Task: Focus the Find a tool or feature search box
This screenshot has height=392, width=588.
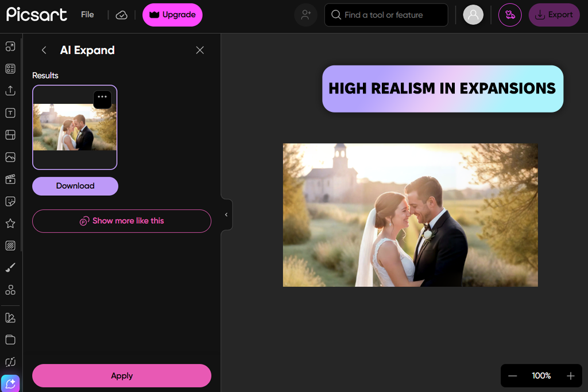Action: coord(386,15)
